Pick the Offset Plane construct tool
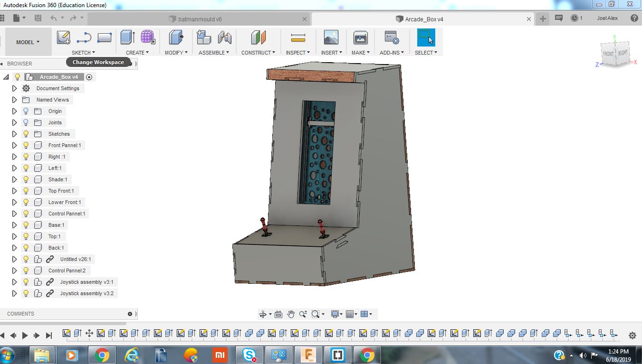642x364 pixels. (259, 37)
